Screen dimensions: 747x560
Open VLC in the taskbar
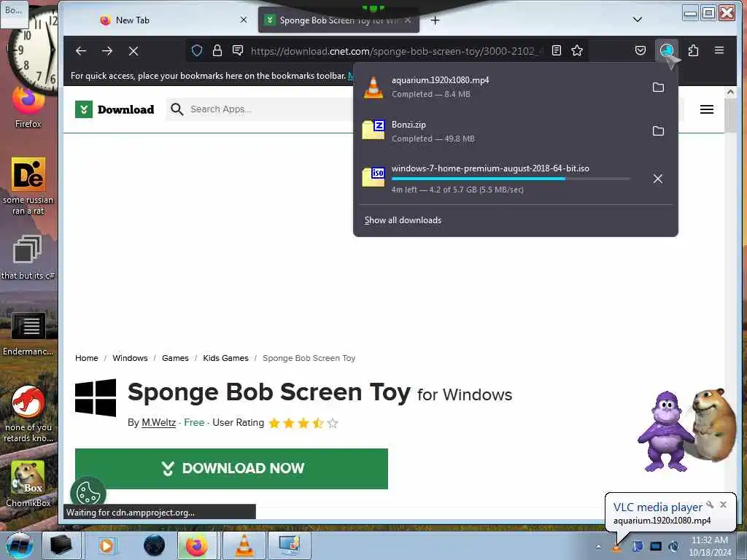pyautogui.click(x=244, y=545)
